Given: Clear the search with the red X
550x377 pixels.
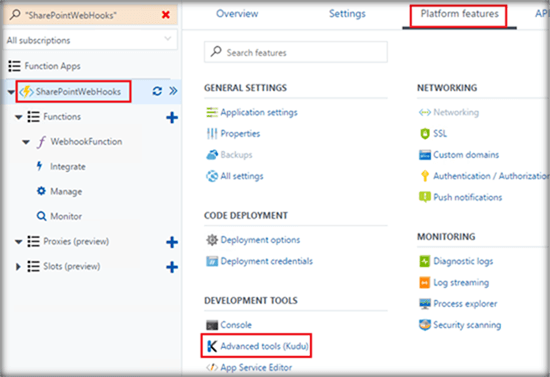Looking at the screenshot, I should point(166,15).
